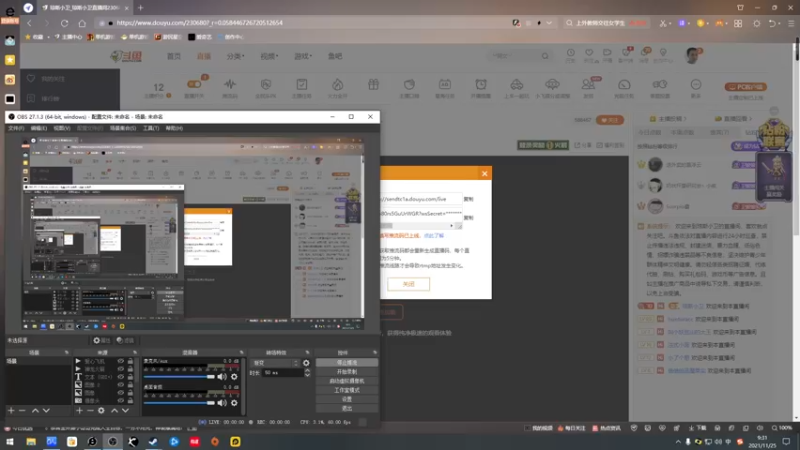Expand the 直播回顾 section arrow
The height and width of the screenshot is (450, 800).
click(x=751, y=119)
